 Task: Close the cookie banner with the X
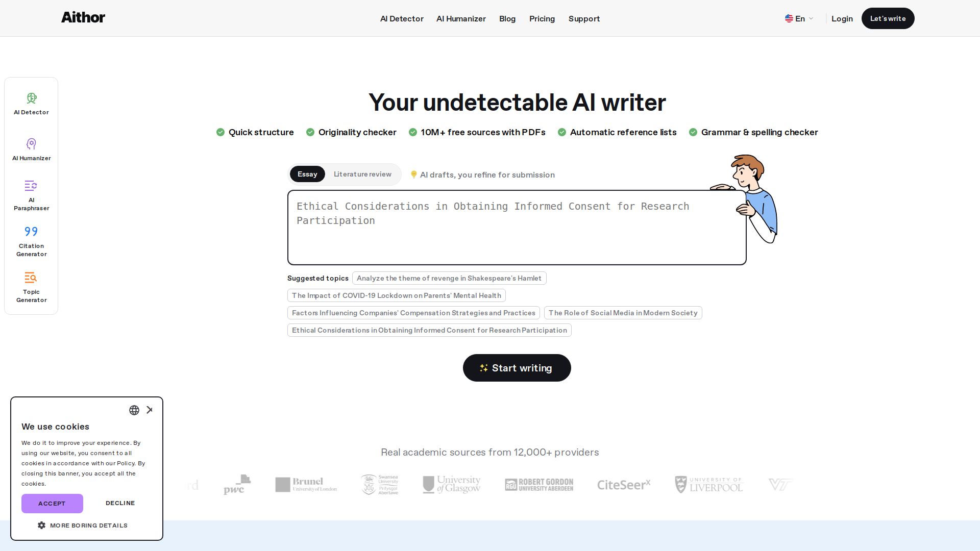(150, 410)
